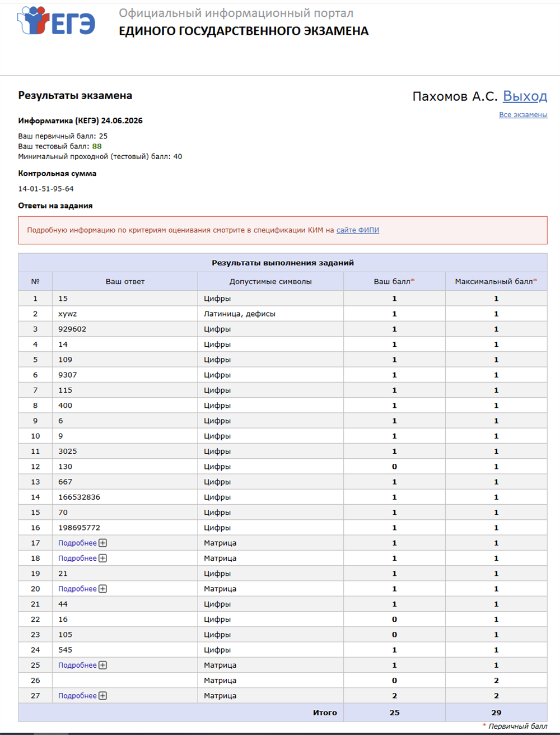Click the answer 545 in row 24
Image resolution: width=560 pixels, height=735 pixels.
pos(65,650)
